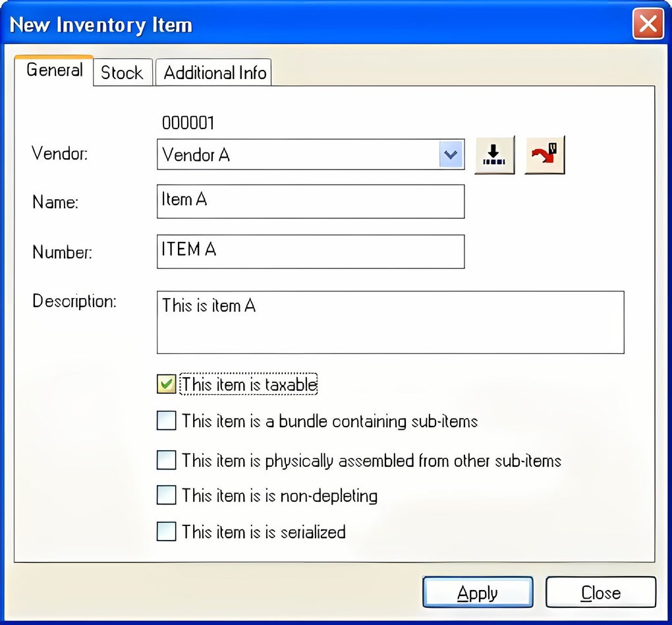Switch to the General tab

pos(55,71)
